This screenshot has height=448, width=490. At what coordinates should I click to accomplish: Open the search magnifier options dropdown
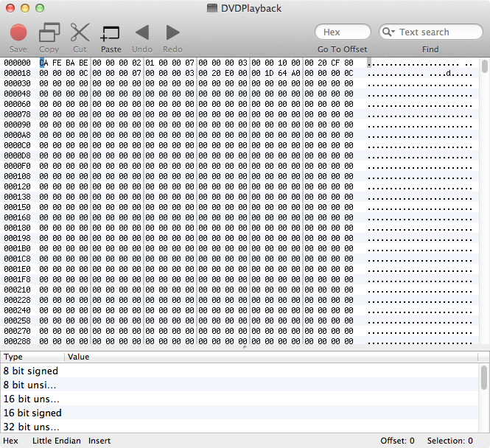[388, 32]
